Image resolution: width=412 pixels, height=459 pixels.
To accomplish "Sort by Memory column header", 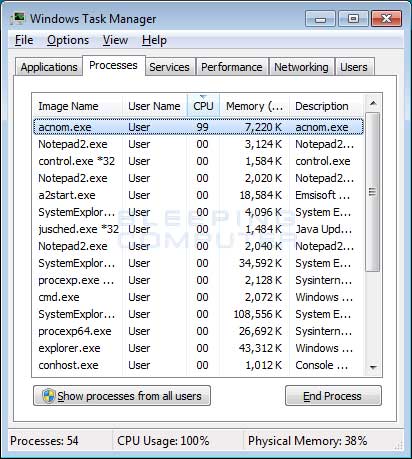I will click(254, 106).
